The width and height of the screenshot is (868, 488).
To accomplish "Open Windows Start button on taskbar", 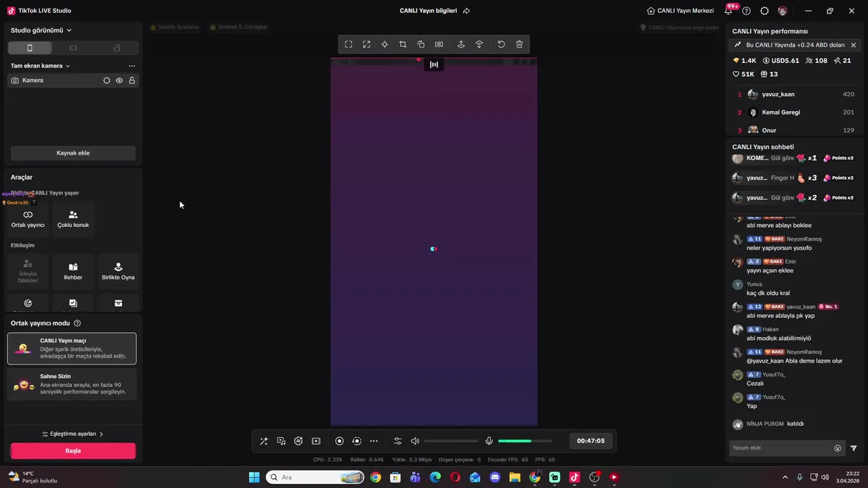I will pyautogui.click(x=254, y=477).
